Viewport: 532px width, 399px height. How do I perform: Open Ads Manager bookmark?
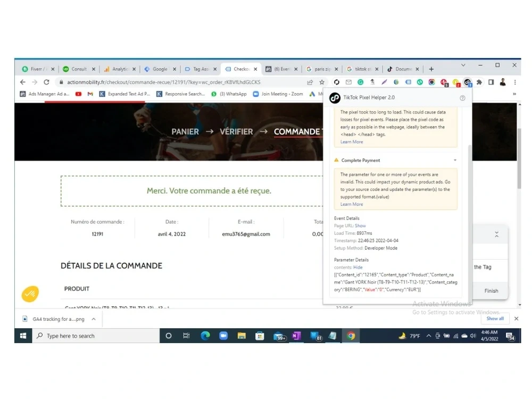pyautogui.click(x=45, y=94)
